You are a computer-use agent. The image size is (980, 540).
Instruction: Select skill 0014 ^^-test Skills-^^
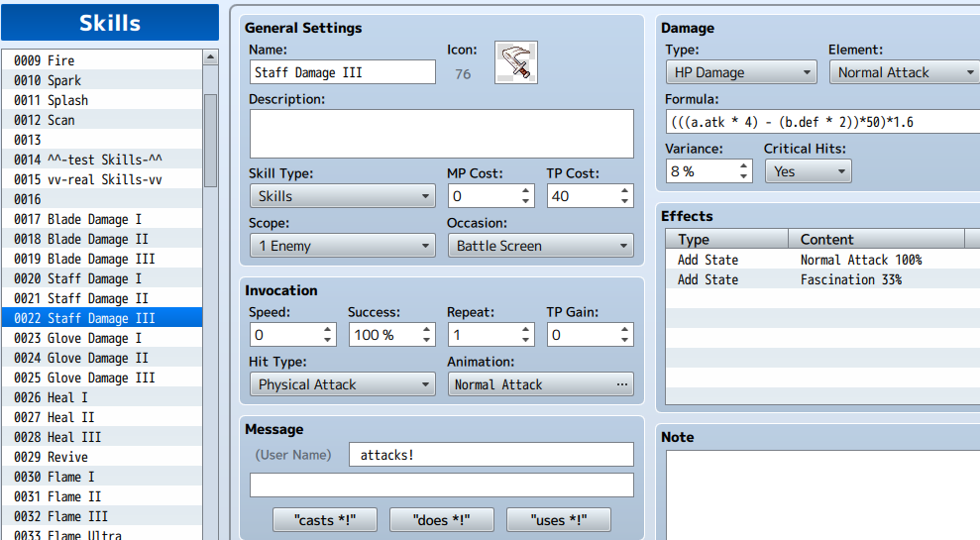click(102, 160)
